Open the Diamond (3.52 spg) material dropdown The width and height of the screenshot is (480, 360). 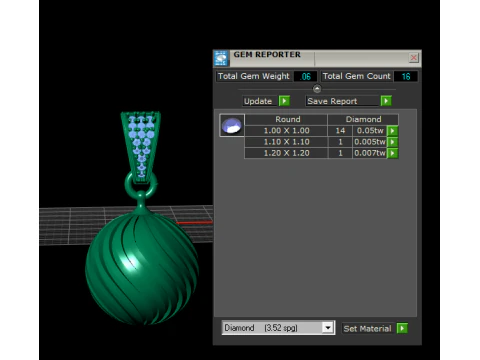(x=278, y=328)
